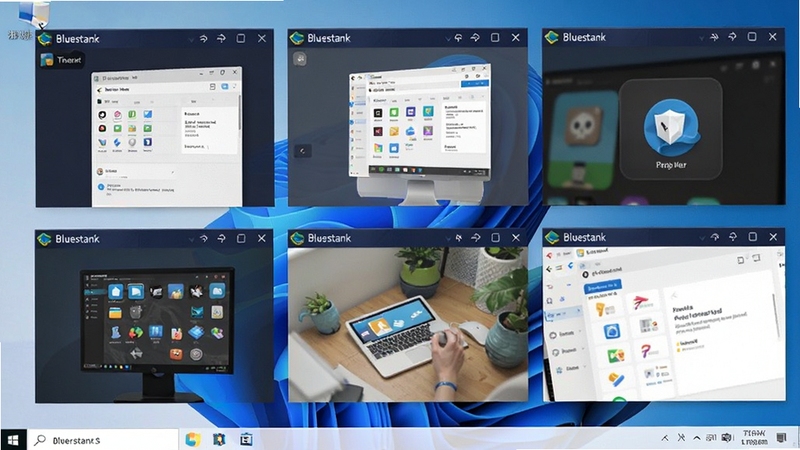Image resolution: width=800 pixels, height=450 pixels.
Task: Click the black back arrow at the tilted page's upper left
Action: pos(549,269)
